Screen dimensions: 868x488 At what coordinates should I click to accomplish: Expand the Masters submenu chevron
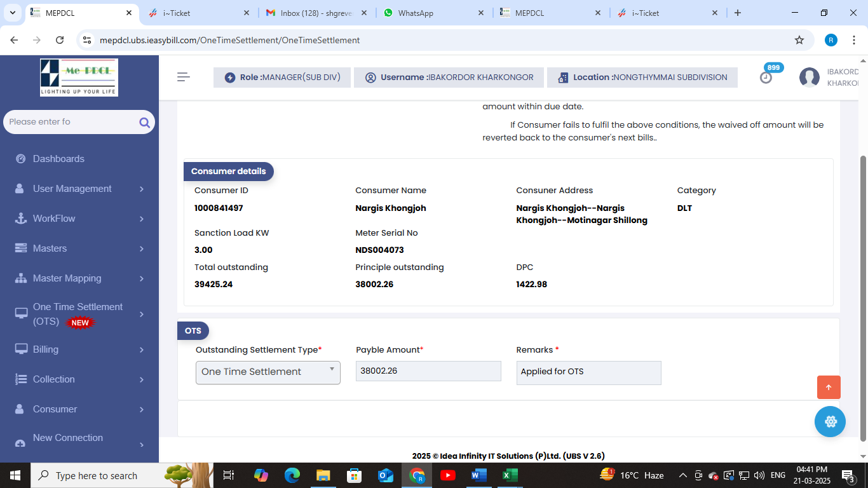tap(141, 249)
